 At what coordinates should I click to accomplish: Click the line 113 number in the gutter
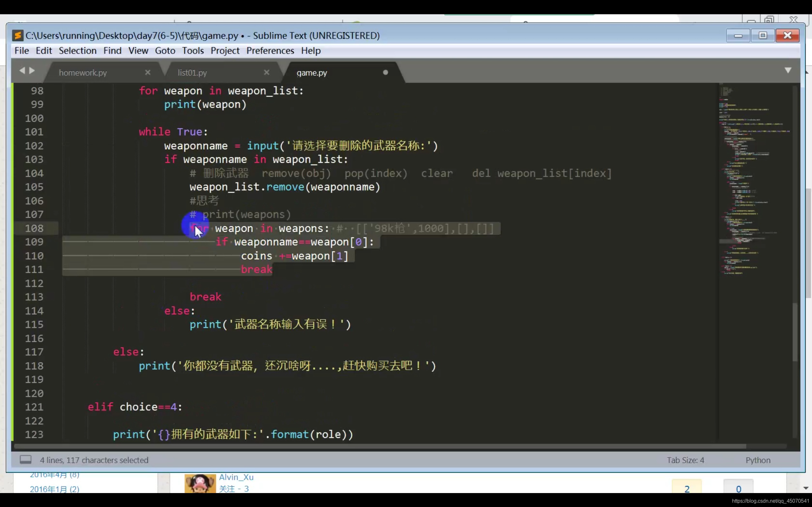(x=34, y=297)
